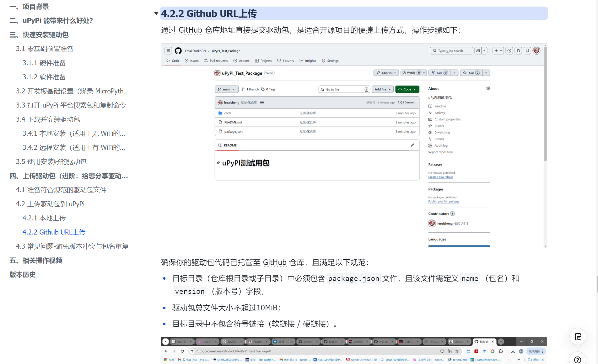
Task: Click the browser reload icon in lower screenshot
Action: click(182, 351)
